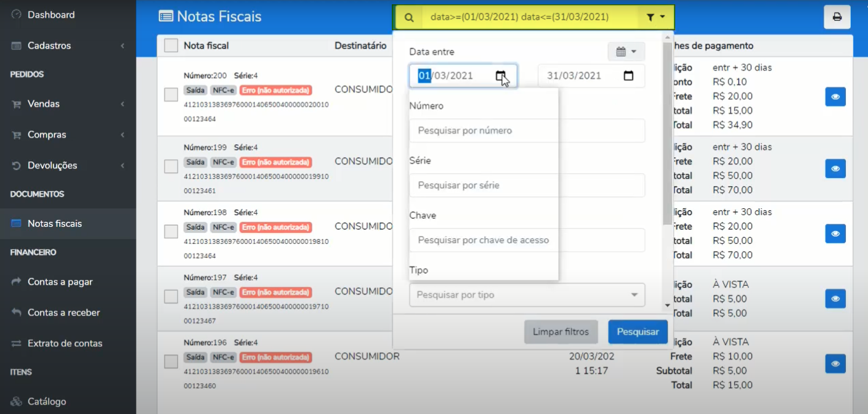Check the row for nota Número:200
Image resolution: width=868 pixels, height=414 pixels.
click(171, 95)
